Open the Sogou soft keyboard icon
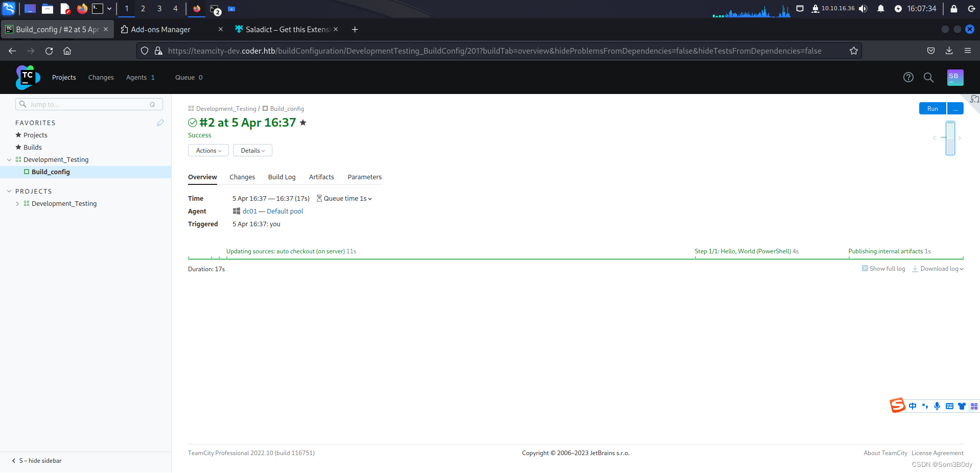Screen dimensions: 980x473 pyautogui.click(x=949, y=406)
